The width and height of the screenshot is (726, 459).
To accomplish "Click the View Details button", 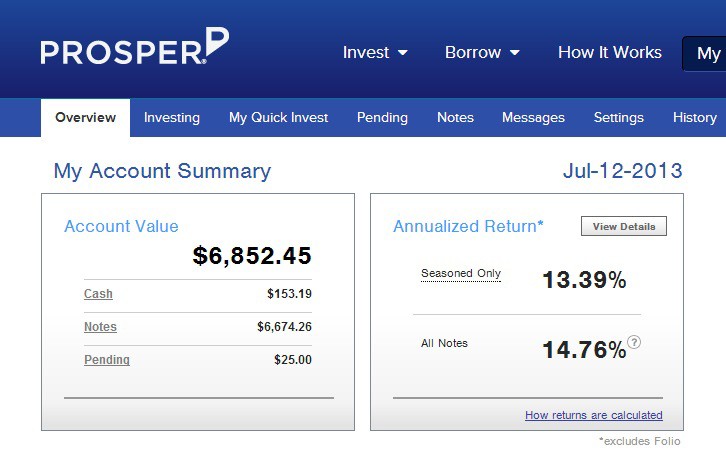I will (623, 227).
